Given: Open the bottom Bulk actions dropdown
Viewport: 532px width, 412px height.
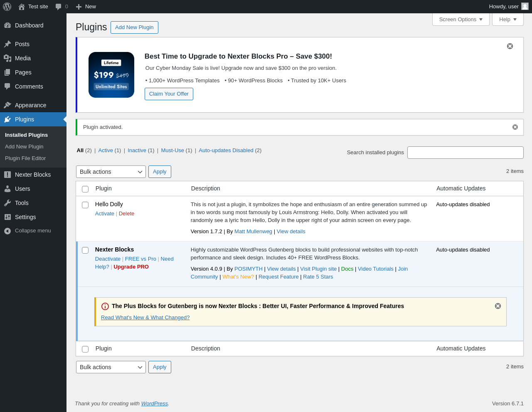Looking at the screenshot, I should tap(111, 367).
